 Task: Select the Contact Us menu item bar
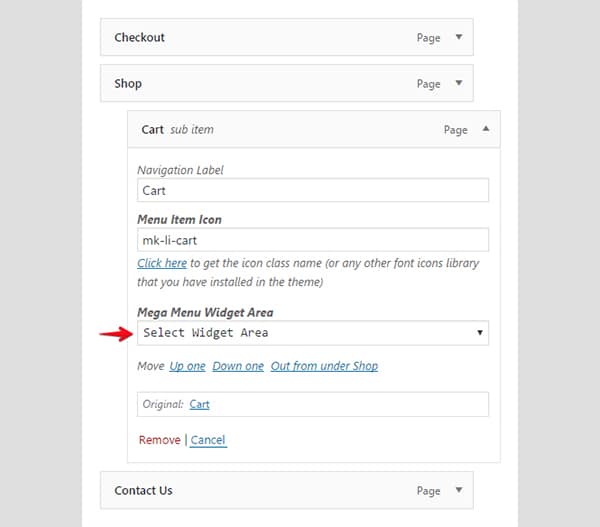tap(287, 490)
